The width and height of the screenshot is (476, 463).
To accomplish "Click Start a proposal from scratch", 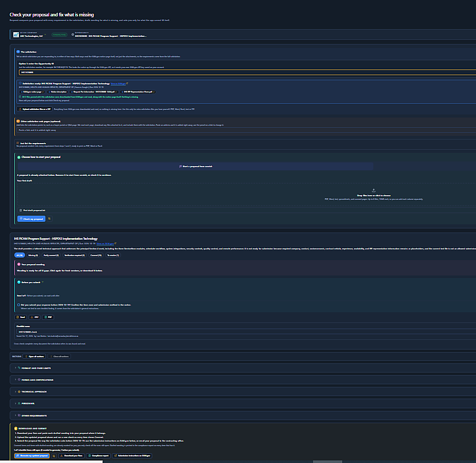I will click(x=196, y=167).
